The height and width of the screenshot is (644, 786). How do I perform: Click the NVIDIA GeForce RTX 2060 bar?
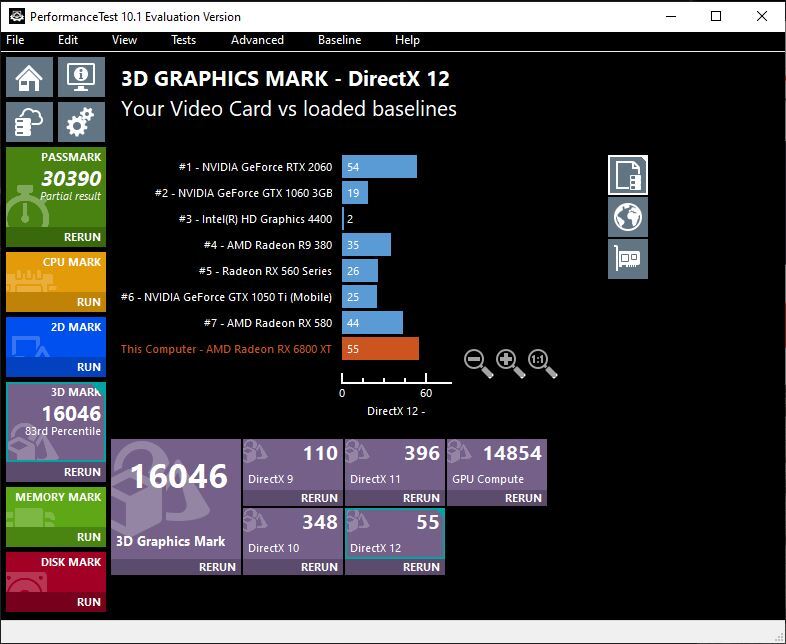tap(379, 167)
